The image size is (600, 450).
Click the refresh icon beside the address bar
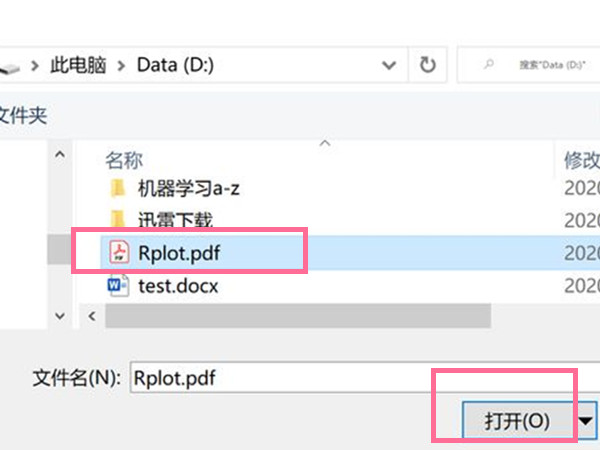(428, 66)
